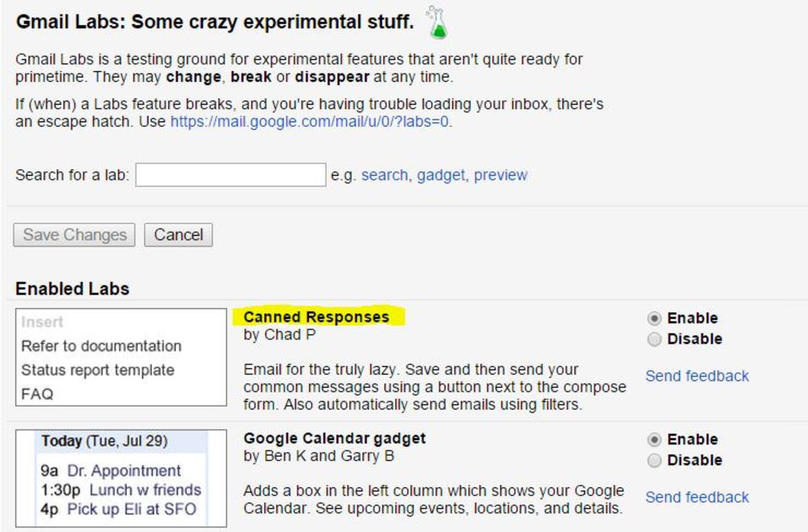The image size is (808, 532).
Task: Click the 'gadget' example link
Action: [x=441, y=175]
